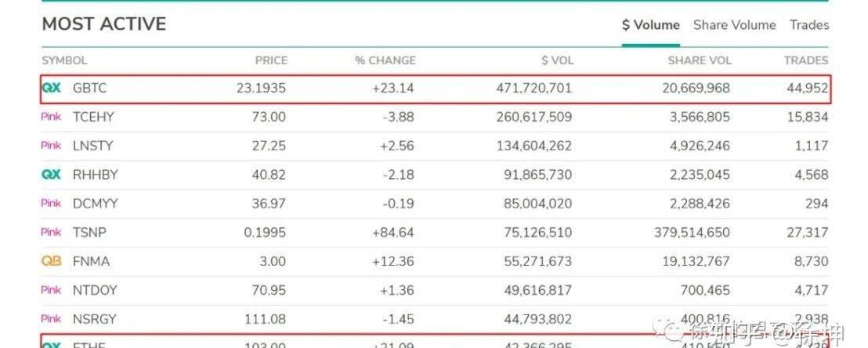Open the GBTC symbol link
Viewport: 868px width, 348px height.
tap(89, 88)
